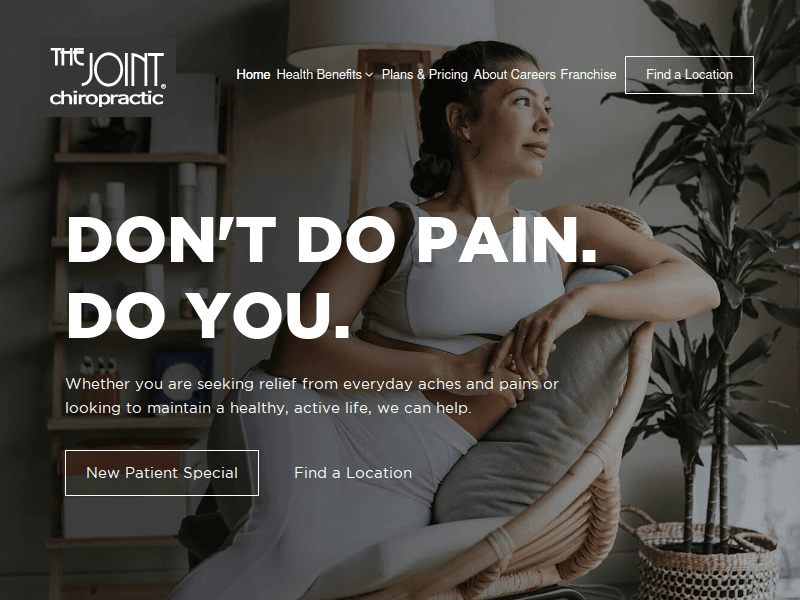Visit the About page link

(490, 74)
